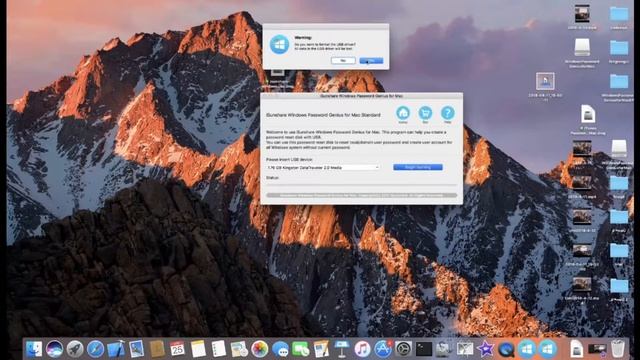
Task: Click the Help question mark icon
Action: 447,113
